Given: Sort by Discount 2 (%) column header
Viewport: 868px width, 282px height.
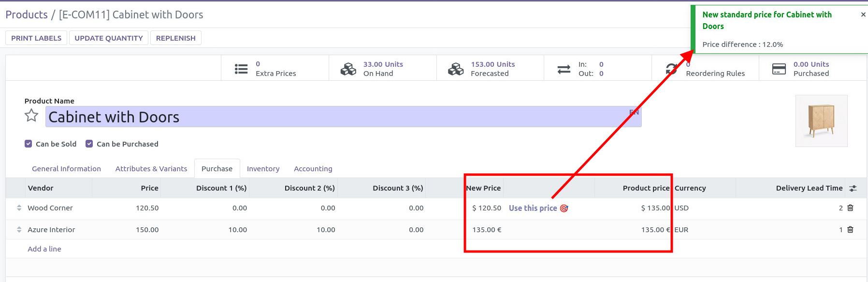Looking at the screenshot, I should point(293,188).
